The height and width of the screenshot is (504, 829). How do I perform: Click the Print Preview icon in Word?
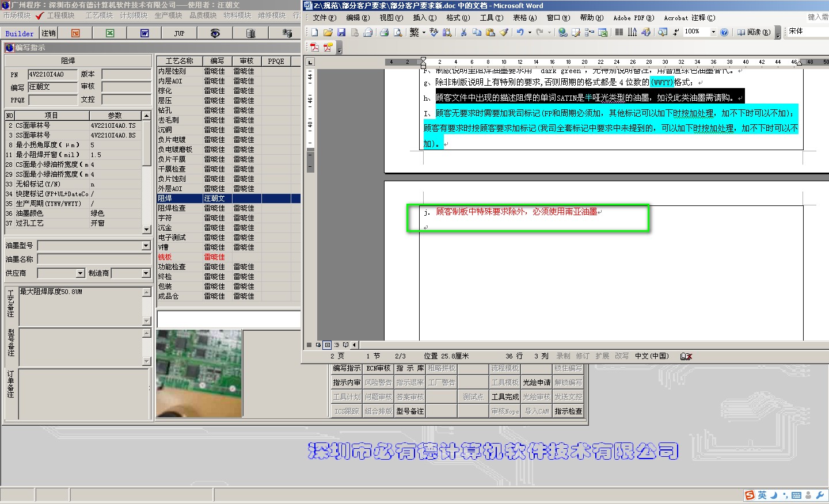coord(397,32)
